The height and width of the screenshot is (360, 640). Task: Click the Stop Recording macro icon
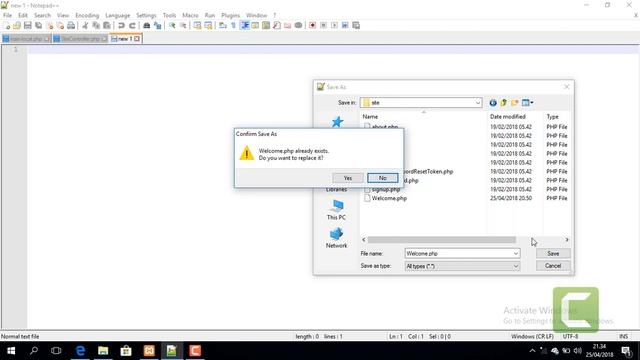(323, 25)
